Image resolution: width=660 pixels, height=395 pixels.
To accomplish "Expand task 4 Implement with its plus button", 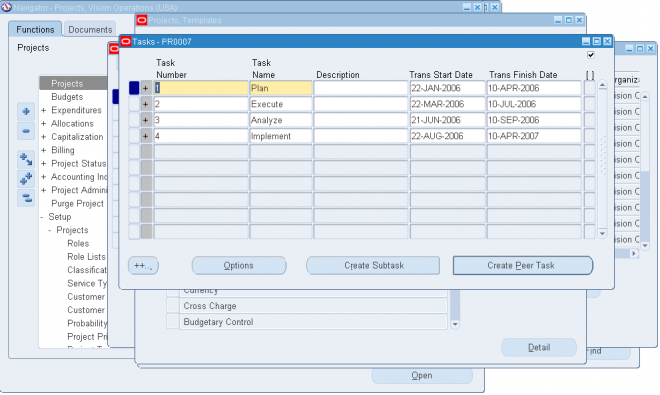I will [146, 136].
